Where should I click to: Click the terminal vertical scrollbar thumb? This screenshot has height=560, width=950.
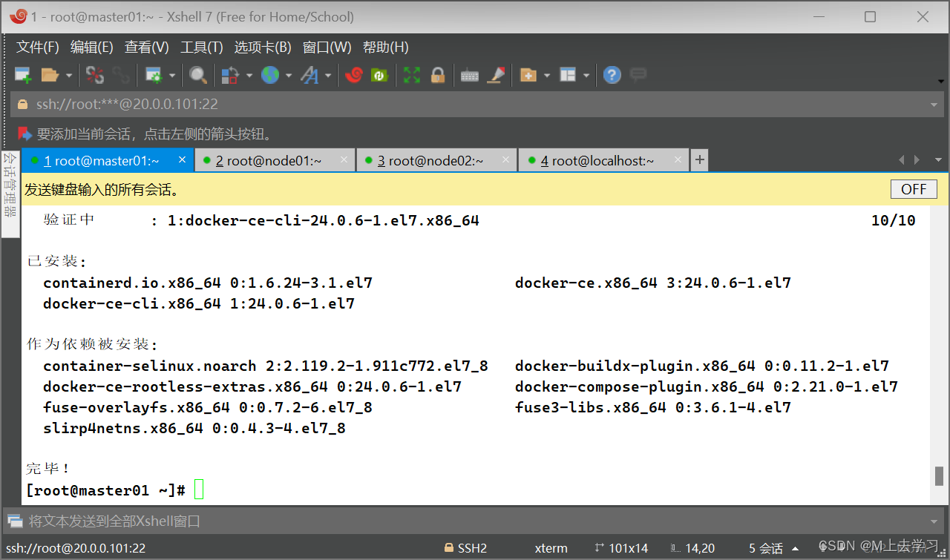point(939,475)
